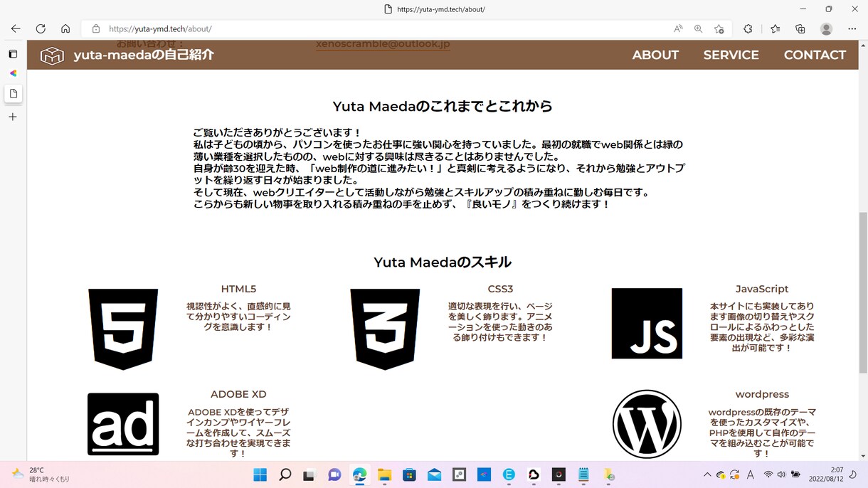Click the zoom magnifier icon in address bar

pos(698,29)
